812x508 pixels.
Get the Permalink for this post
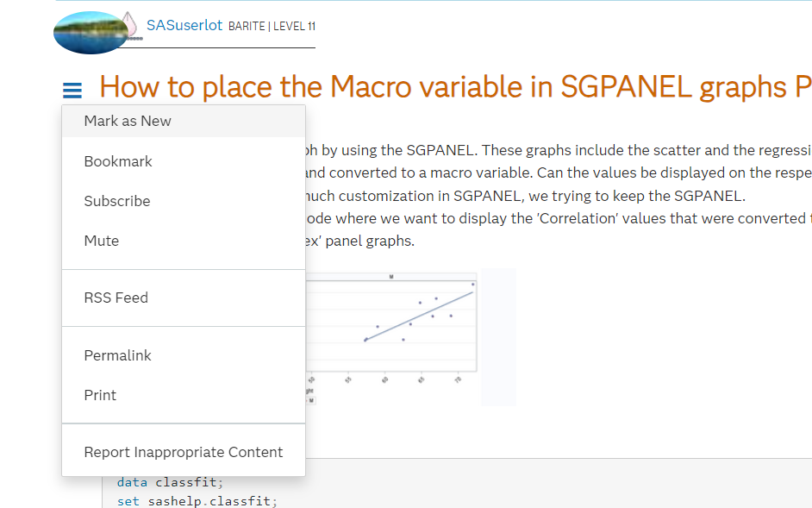[x=118, y=355]
